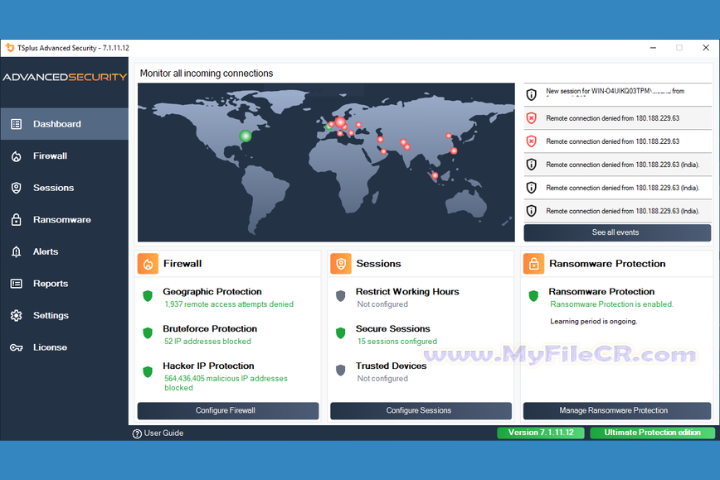Image resolution: width=720 pixels, height=480 pixels.
Task: Click the Configure Firewall button
Action: tap(228, 411)
